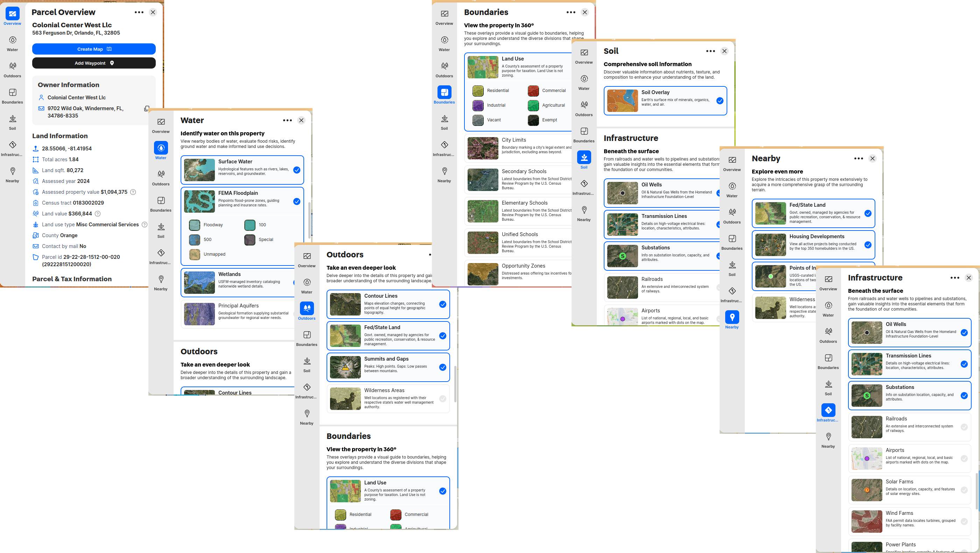Close the Parcel Overview panel
The image size is (980, 553).
(x=153, y=12)
